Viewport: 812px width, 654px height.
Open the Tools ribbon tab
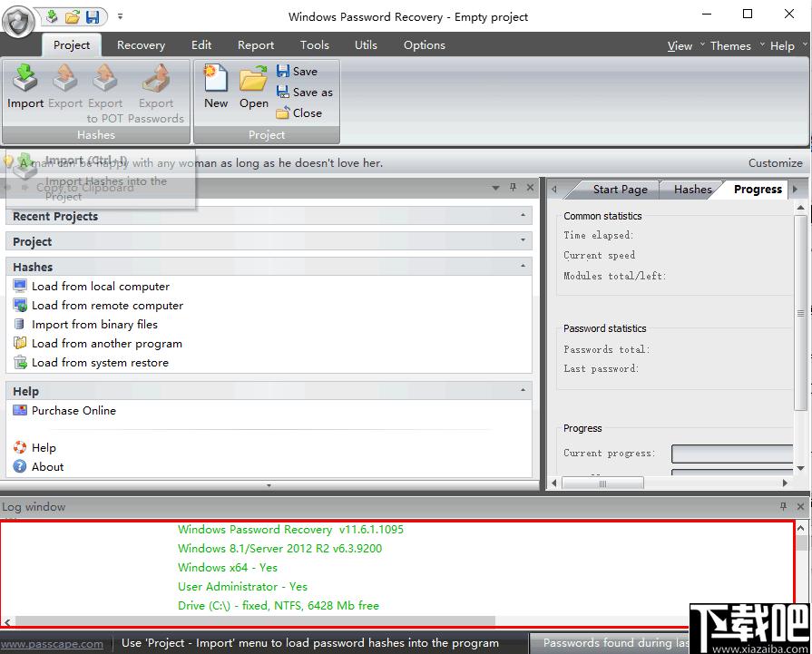[x=314, y=45]
